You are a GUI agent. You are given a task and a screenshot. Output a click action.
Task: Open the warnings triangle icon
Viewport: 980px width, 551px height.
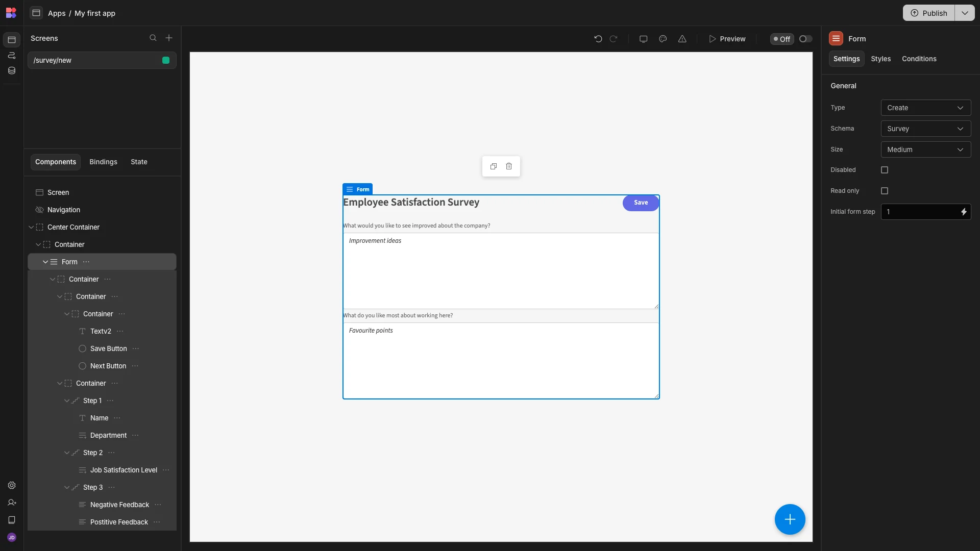point(682,39)
